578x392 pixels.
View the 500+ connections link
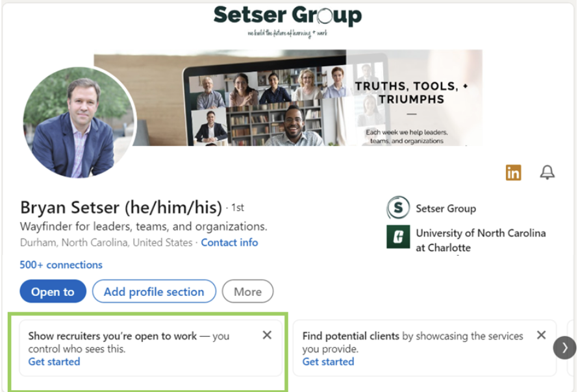(x=61, y=265)
